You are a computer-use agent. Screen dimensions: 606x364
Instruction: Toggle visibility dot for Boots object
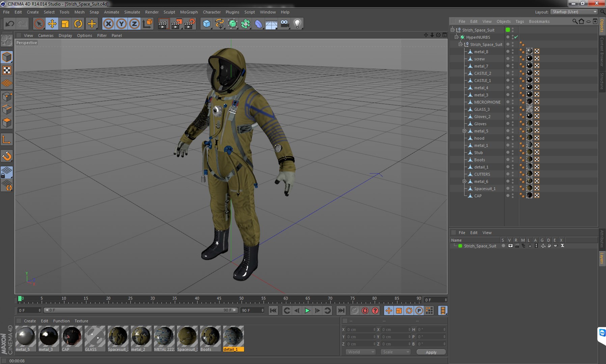[x=507, y=160]
